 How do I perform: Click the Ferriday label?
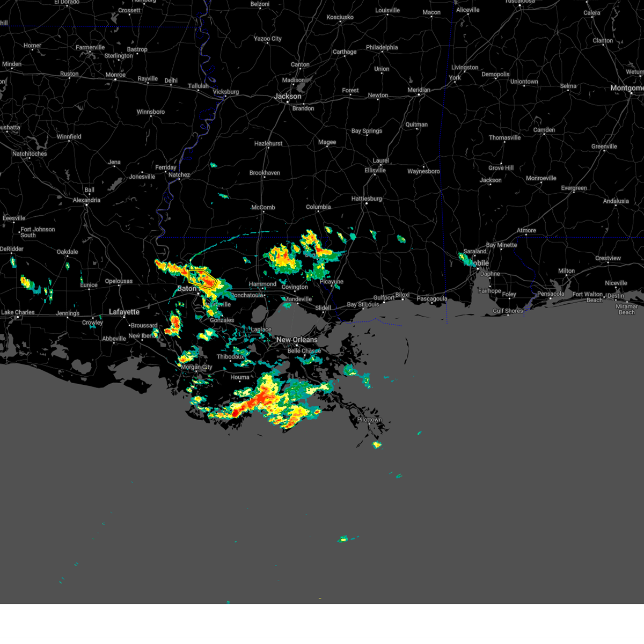[x=166, y=167]
